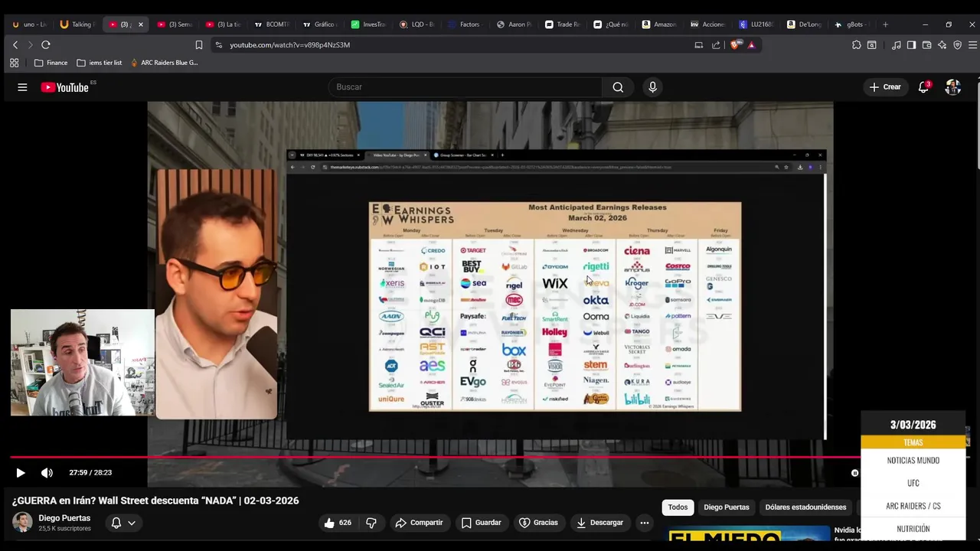Viewport: 980px width, 551px height.
Task: Open the Brave Rewards triangle icon
Action: pos(752,44)
